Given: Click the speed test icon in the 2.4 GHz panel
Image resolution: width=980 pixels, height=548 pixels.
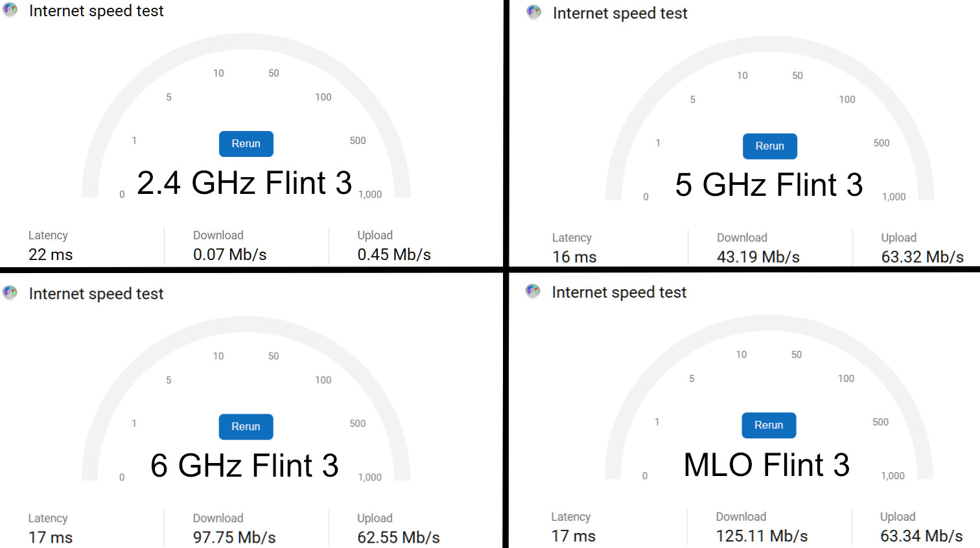Looking at the screenshot, I should (10, 10).
